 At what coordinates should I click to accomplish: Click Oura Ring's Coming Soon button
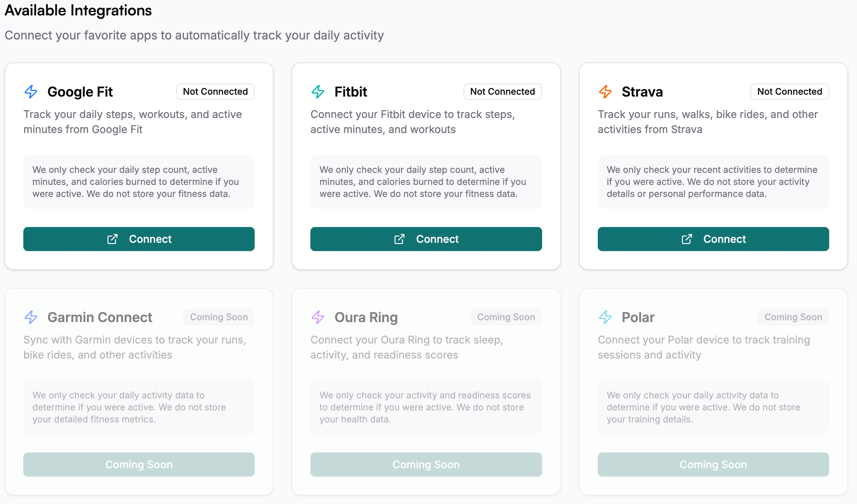pos(426,465)
